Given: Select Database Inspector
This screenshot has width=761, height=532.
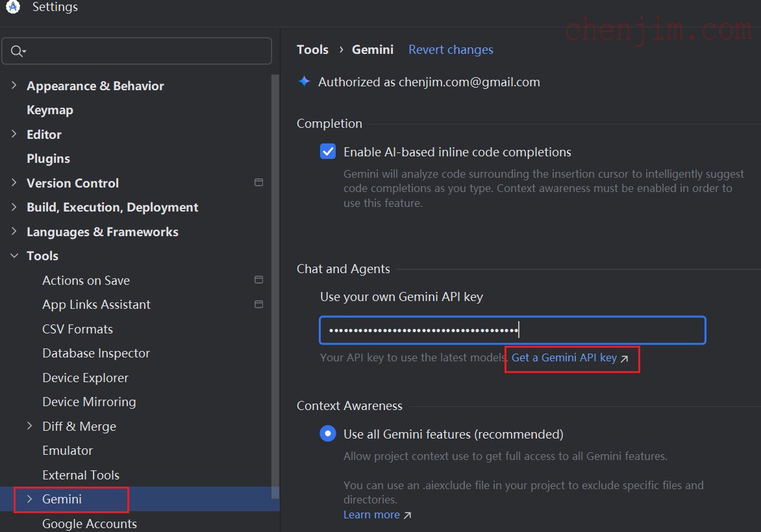Looking at the screenshot, I should (96, 353).
